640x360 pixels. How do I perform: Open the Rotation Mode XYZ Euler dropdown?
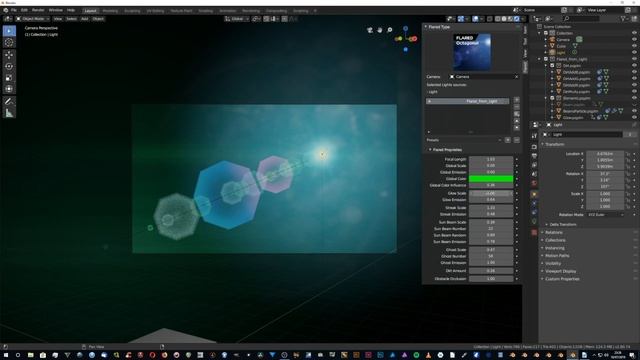(606, 215)
